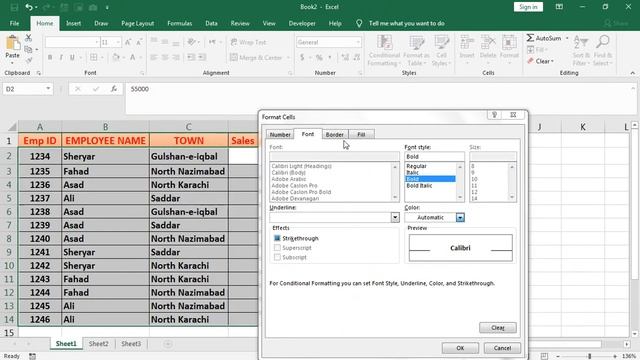Click the Italic I icon in ribbon
The image size is (640, 360).
coord(61,58)
